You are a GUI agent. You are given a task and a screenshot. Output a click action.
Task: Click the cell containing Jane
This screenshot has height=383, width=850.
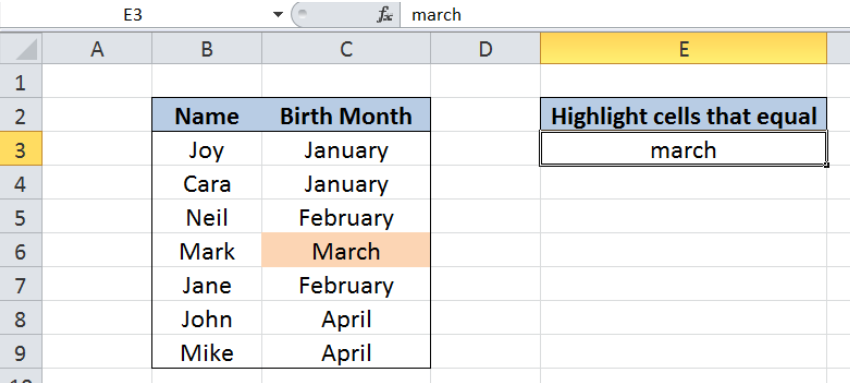click(x=207, y=284)
